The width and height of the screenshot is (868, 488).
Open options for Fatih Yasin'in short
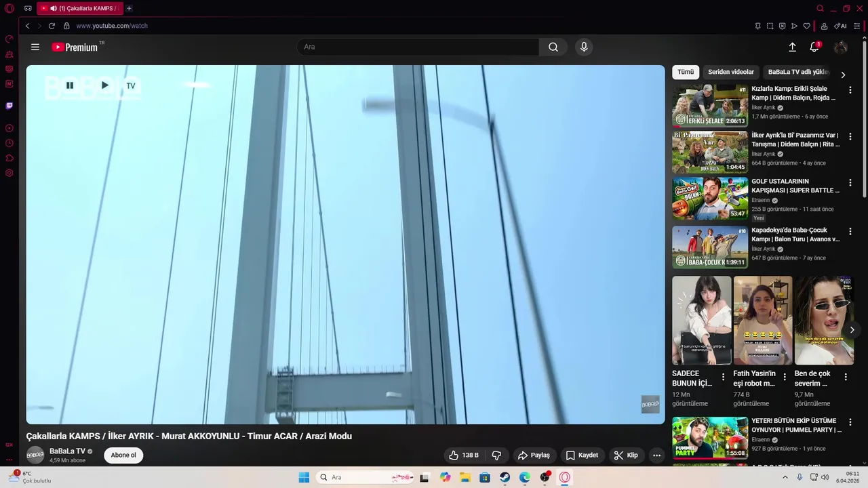[x=785, y=377]
